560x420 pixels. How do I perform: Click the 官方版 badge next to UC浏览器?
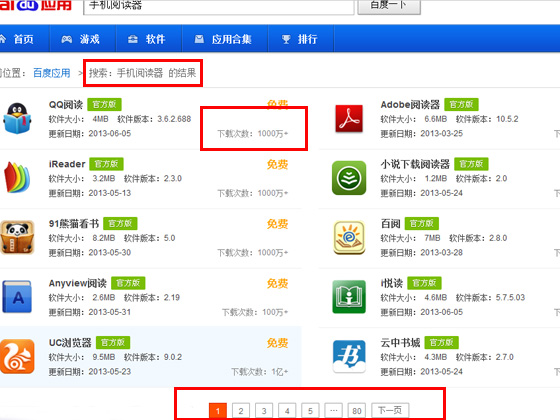113,342
